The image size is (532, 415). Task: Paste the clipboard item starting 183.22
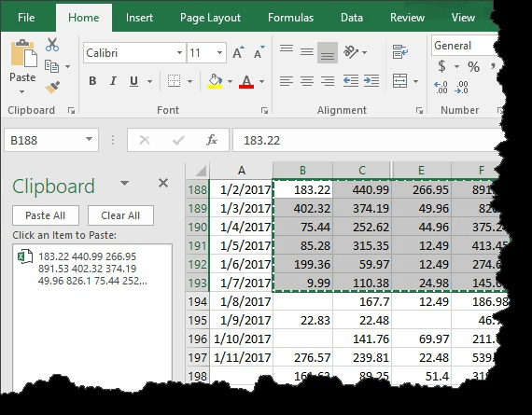(92, 269)
